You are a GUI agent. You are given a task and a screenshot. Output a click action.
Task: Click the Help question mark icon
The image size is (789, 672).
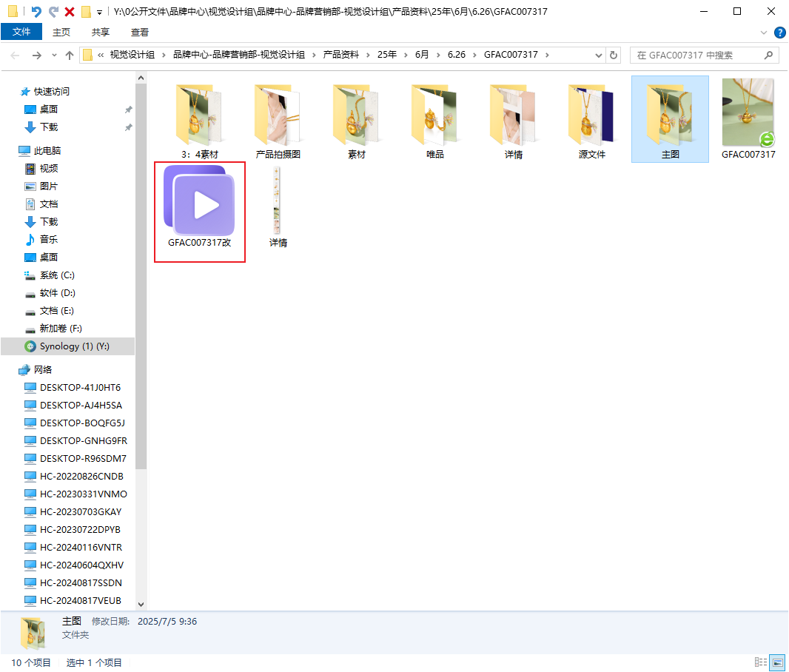[x=779, y=33]
